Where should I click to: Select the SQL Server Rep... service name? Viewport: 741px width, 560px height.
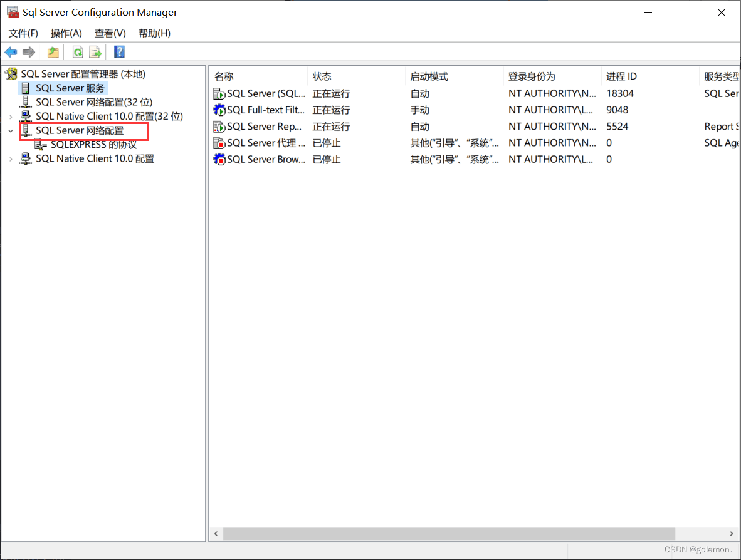264,127
